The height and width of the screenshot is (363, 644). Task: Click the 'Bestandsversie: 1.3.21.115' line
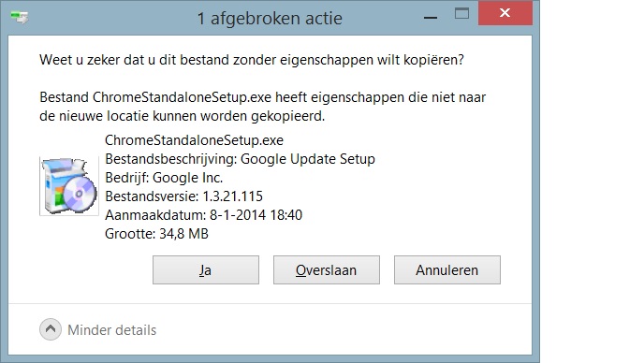tap(183, 196)
